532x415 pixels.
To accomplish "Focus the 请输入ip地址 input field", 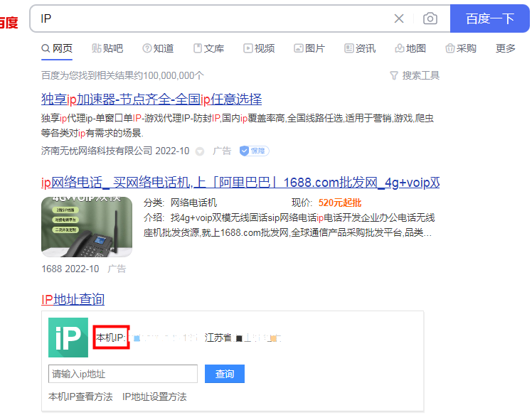I will click(123, 374).
